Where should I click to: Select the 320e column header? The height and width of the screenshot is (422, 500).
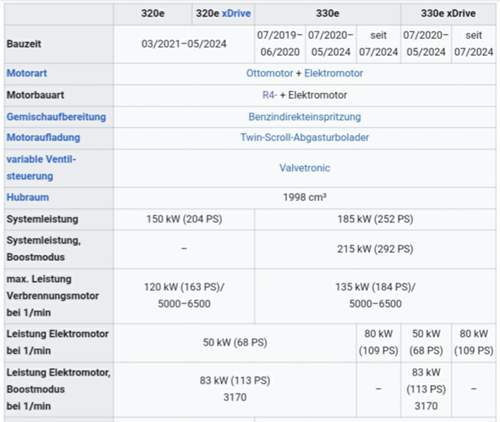pos(153,13)
